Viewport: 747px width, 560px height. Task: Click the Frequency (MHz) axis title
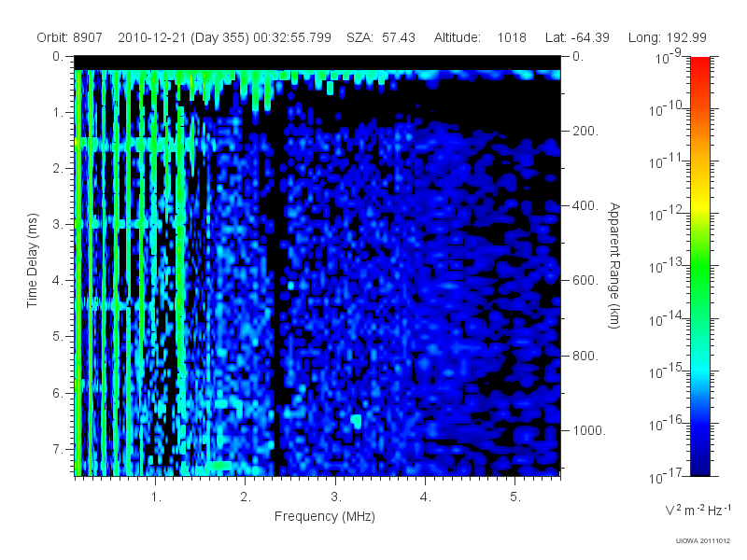point(324,516)
